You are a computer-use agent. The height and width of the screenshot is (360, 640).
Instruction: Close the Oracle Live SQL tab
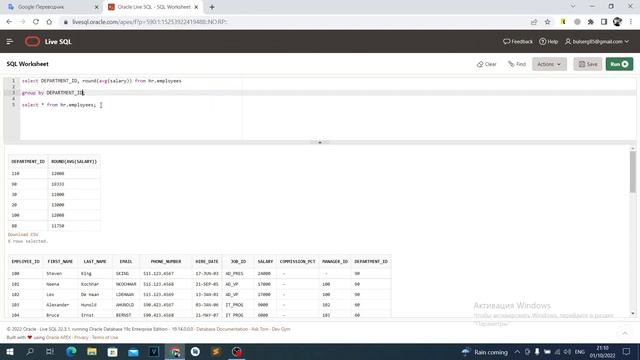point(196,7)
